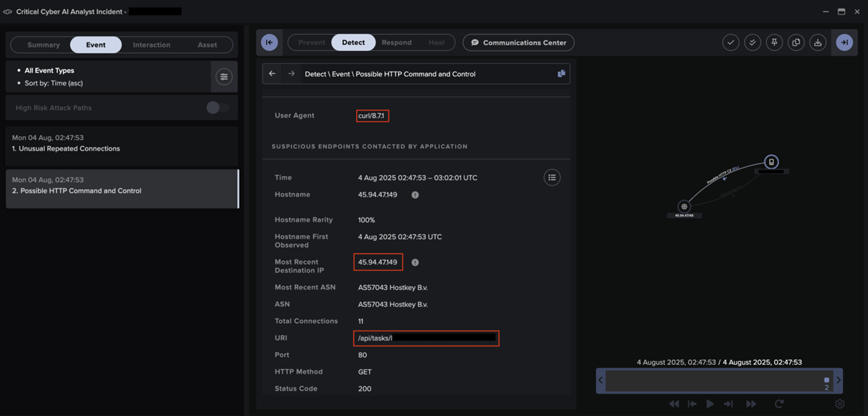This screenshot has width=868, height=416.
Task: Open the event filter settings icon
Action: (x=224, y=77)
